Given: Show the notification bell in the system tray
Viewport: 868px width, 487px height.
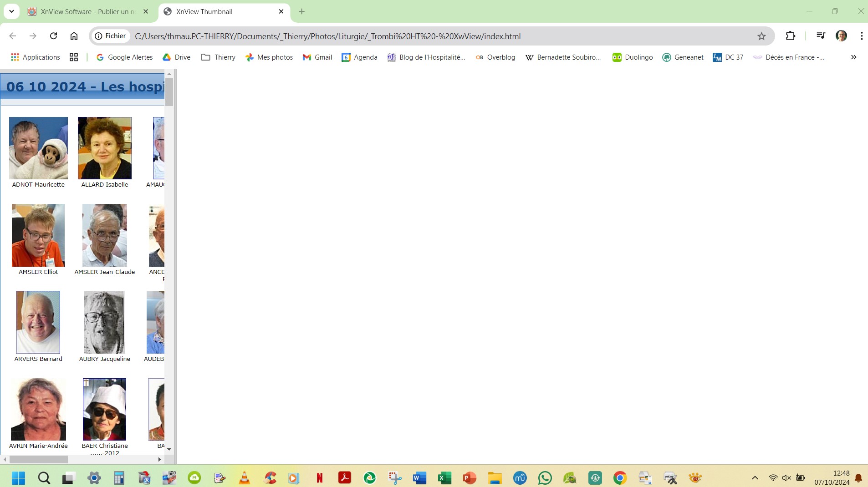Looking at the screenshot, I should pyautogui.click(x=858, y=478).
